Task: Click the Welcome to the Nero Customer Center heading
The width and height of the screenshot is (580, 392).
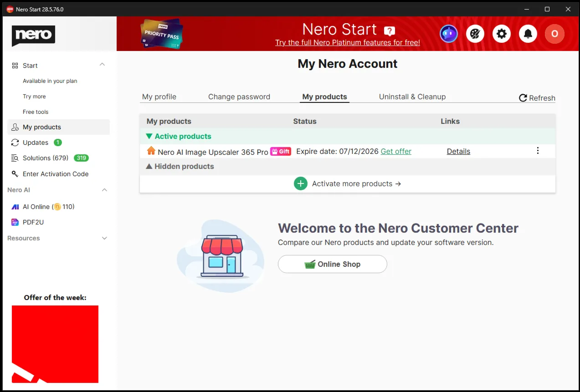Action: [x=398, y=228]
